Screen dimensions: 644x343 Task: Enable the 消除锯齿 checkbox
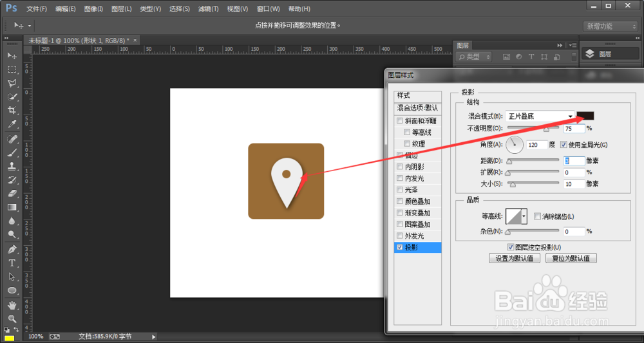[537, 216]
